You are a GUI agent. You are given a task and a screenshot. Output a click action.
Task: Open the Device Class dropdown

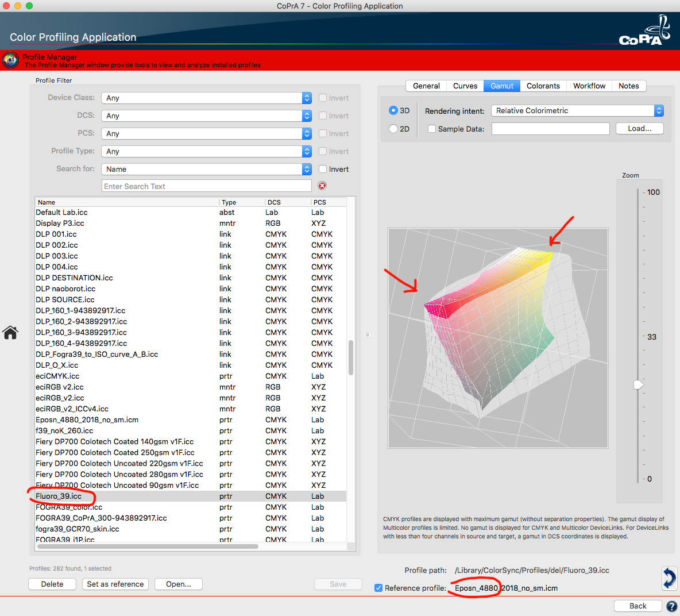tap(206, 98)
